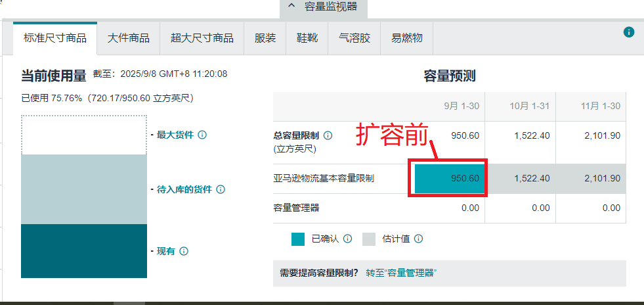The image size is (644, 305).
Task: Click the info icon beside 最大货件
Action: [202, 135]
